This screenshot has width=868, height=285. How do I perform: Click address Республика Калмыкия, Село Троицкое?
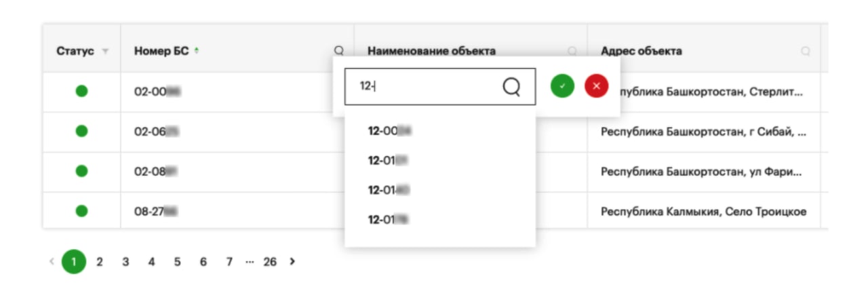[x=703, y=212]
